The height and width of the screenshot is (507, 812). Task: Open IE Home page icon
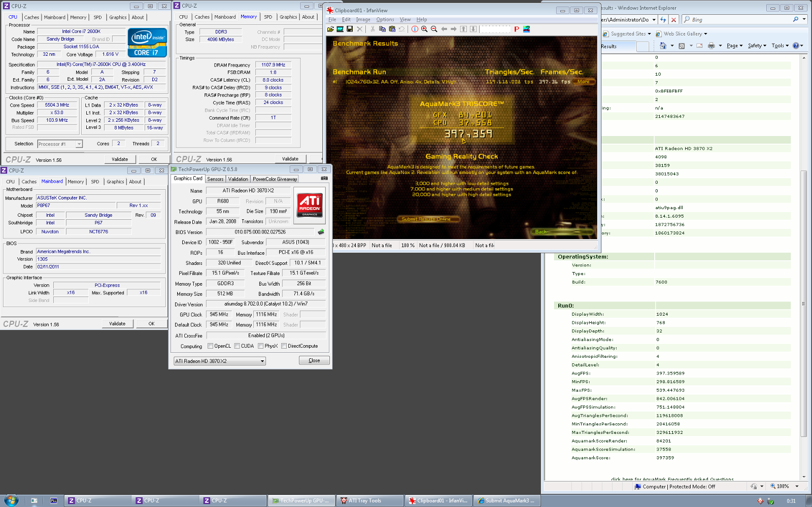[x=663, y=46]
